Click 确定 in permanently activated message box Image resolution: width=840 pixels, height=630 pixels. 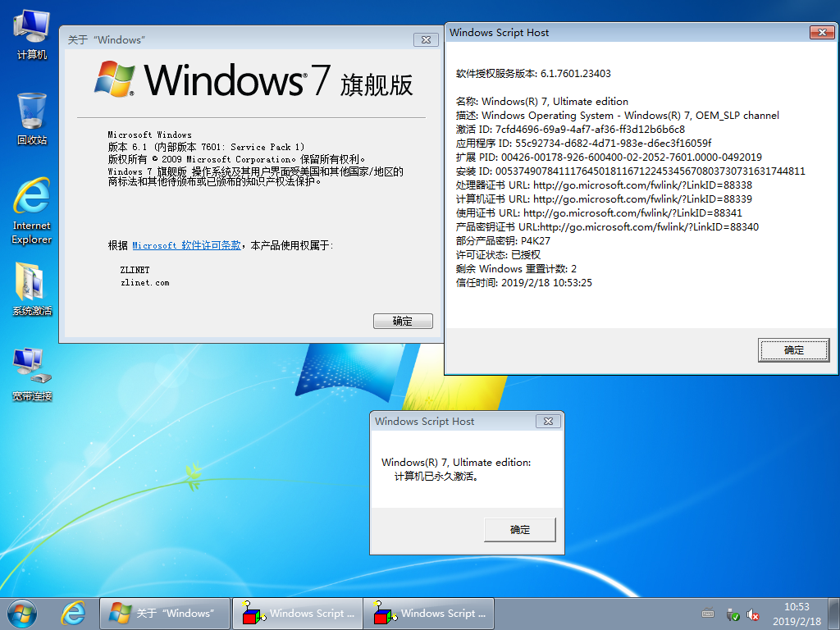point(519,529)
